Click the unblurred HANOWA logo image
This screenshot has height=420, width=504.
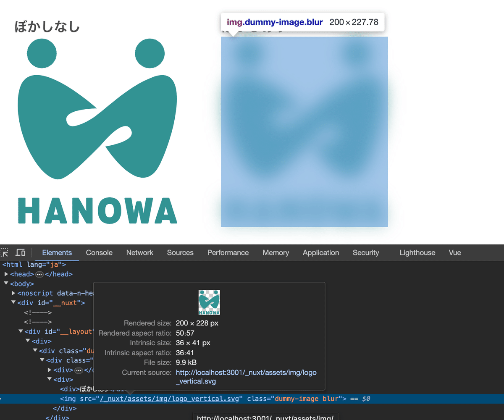pos(97,131)
